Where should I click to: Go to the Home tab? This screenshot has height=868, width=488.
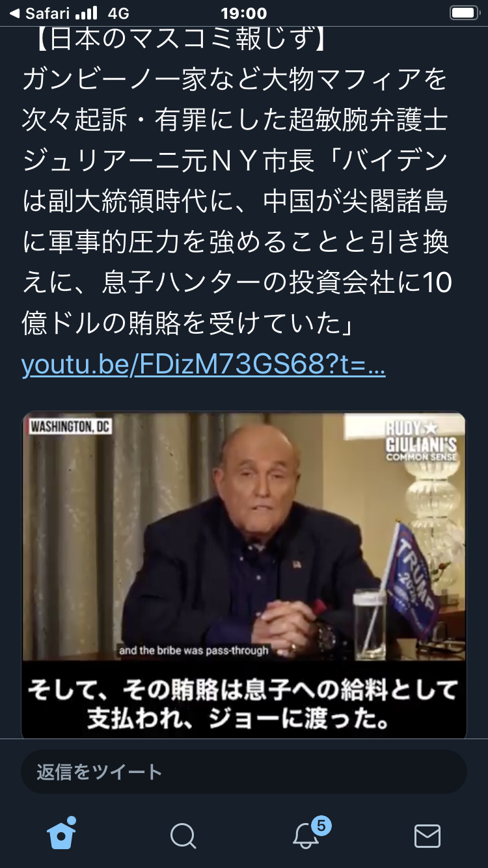(61, 833)
